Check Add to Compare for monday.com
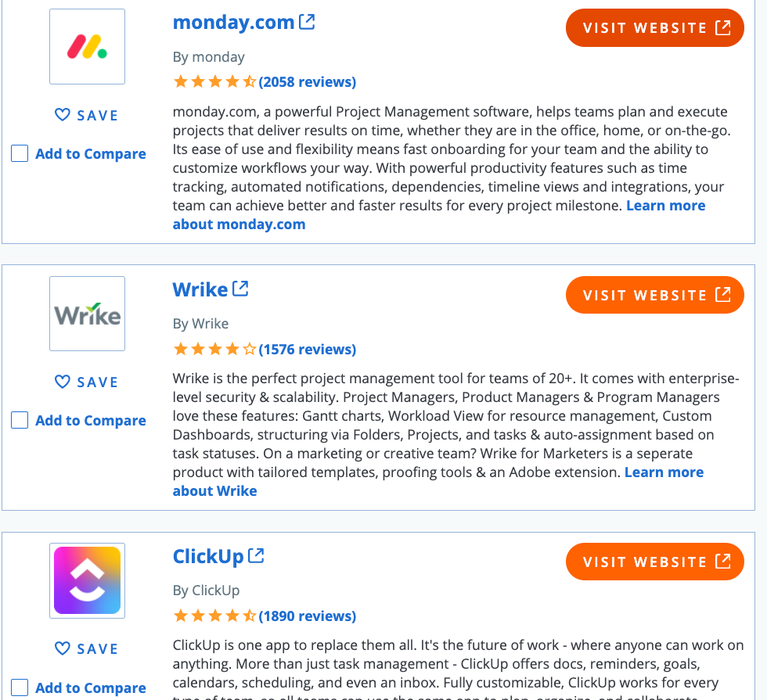 [x=20, y=153]
